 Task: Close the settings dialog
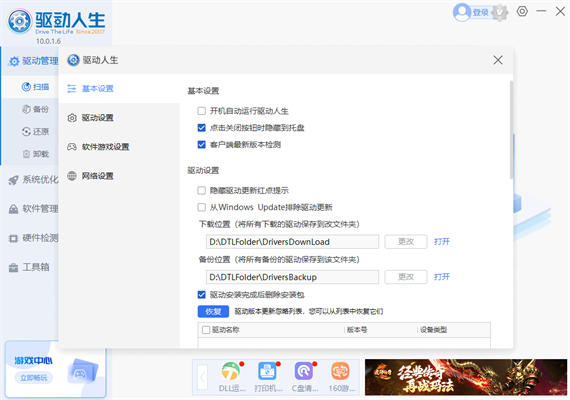pos(498,60)
